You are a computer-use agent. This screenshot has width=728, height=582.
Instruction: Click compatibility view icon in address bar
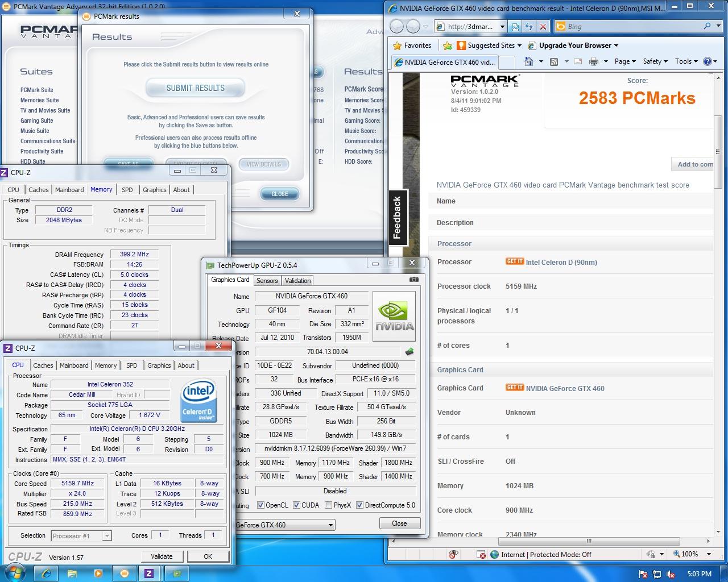coord(515,27)
